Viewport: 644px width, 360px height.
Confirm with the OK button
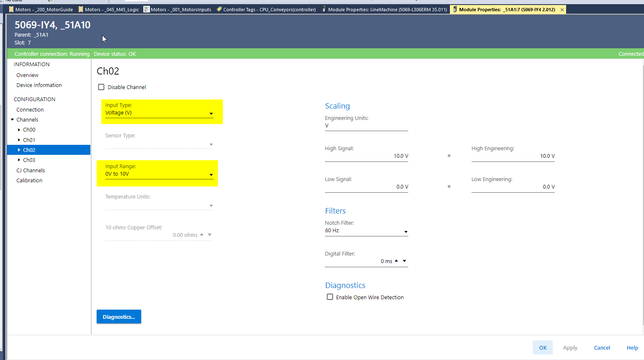coord(543,348)
